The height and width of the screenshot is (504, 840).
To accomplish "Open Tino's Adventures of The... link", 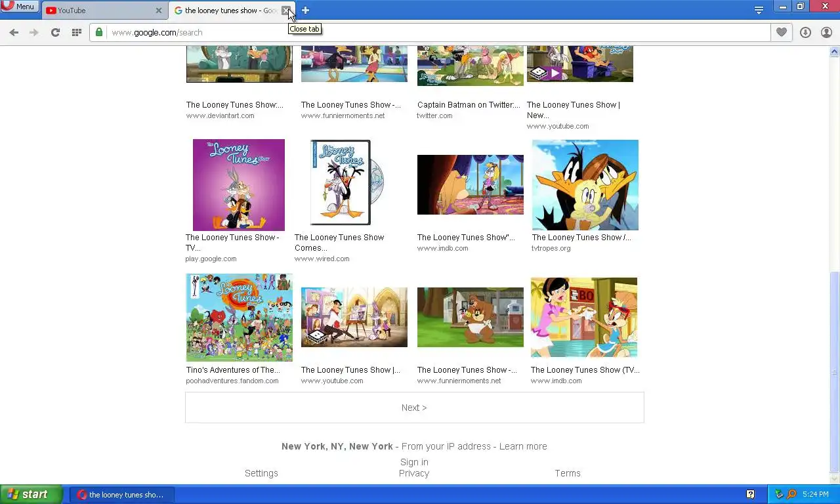I will coord(233,370).
